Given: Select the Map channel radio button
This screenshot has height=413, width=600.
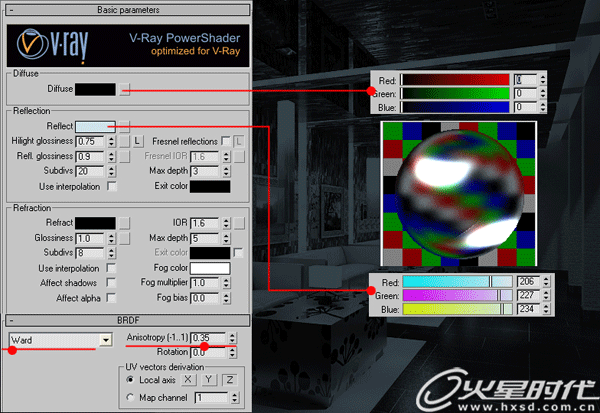Looking at the screenshot, I should pos(130,397).
